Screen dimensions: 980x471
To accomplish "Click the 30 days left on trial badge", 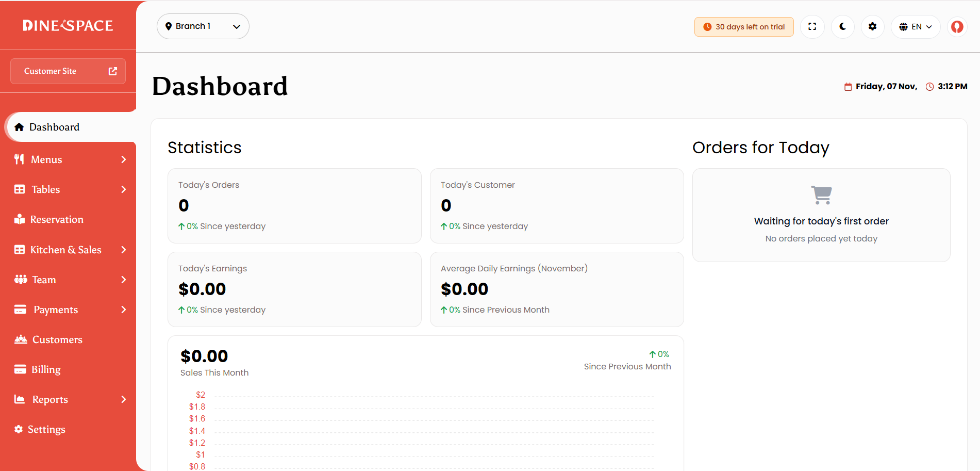I will pyautogui.click(x=744, y=27).
